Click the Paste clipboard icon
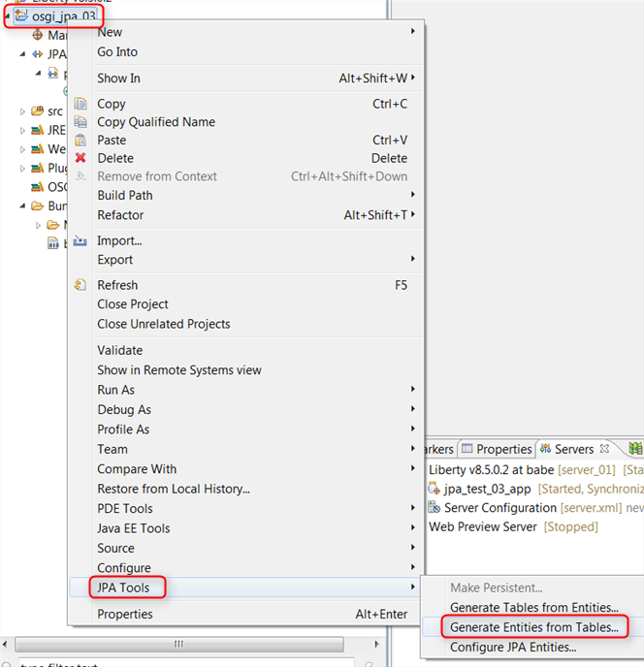This screenshot has height=667, width=644. click(x=80, y=141)
